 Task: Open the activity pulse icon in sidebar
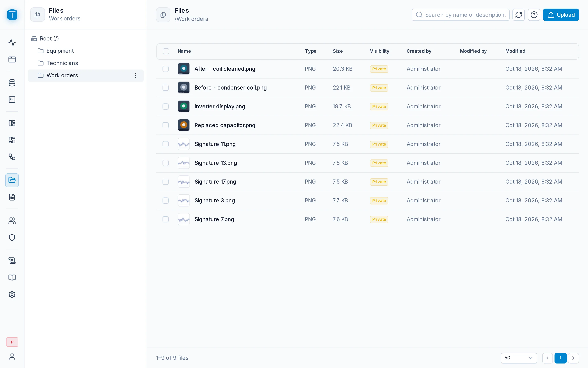12,43
